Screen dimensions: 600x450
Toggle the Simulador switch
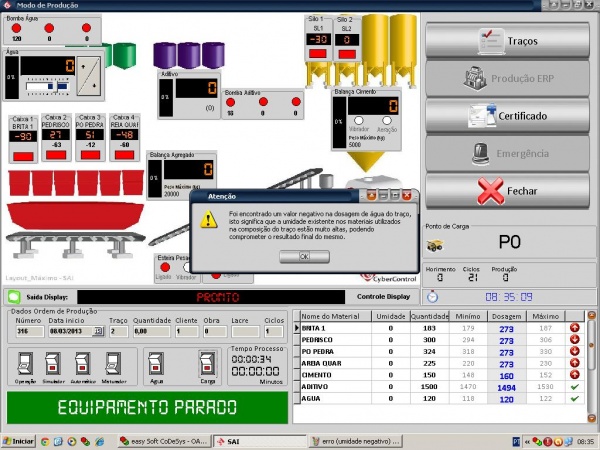[x=57, y=364]
